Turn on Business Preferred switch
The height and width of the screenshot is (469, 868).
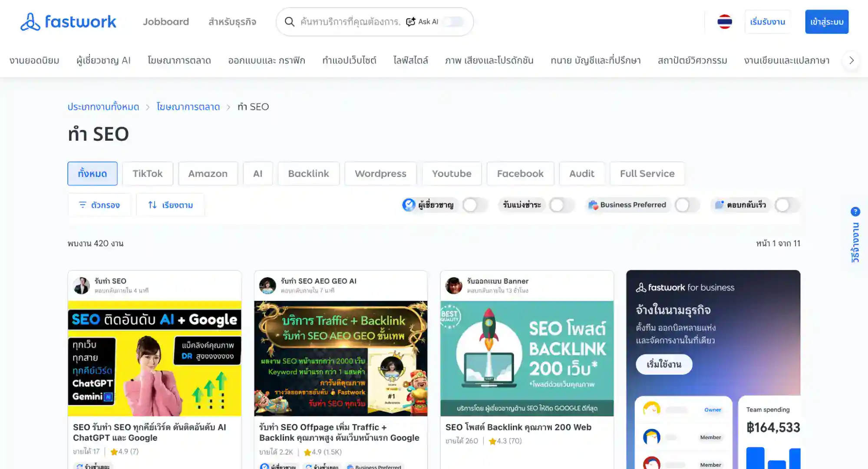click(687, 205)
